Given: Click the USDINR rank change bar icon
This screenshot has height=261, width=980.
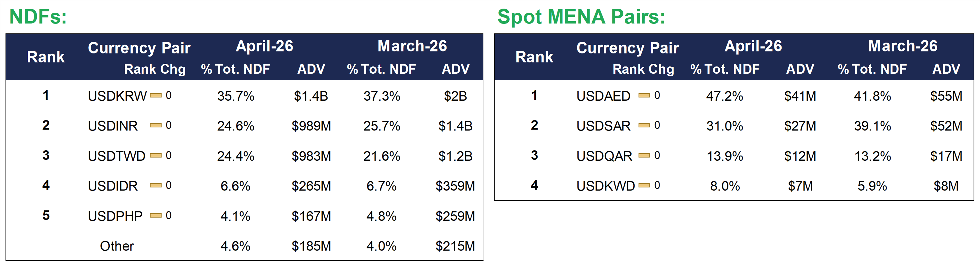Looking at the screenshot, I should 155,125.
